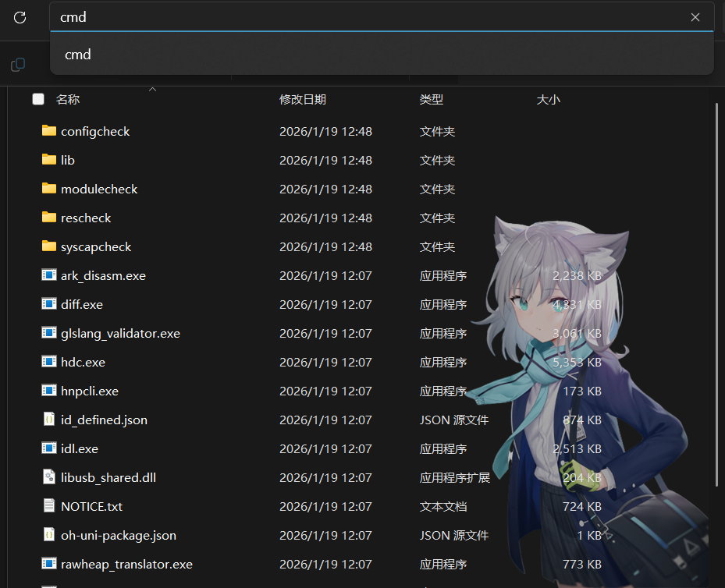Click the refresh button beside address bar
Viewport: 725px width, 588px height.
point(20,17)
